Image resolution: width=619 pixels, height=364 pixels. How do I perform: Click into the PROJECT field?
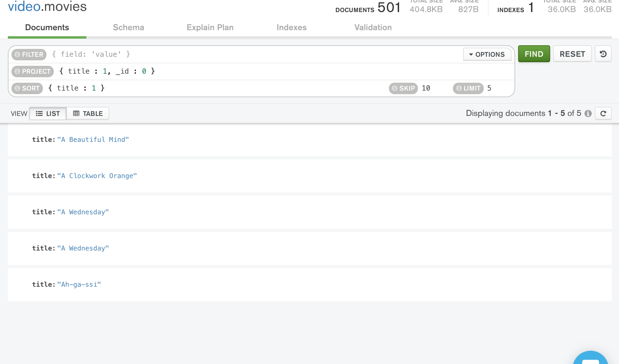284,71
